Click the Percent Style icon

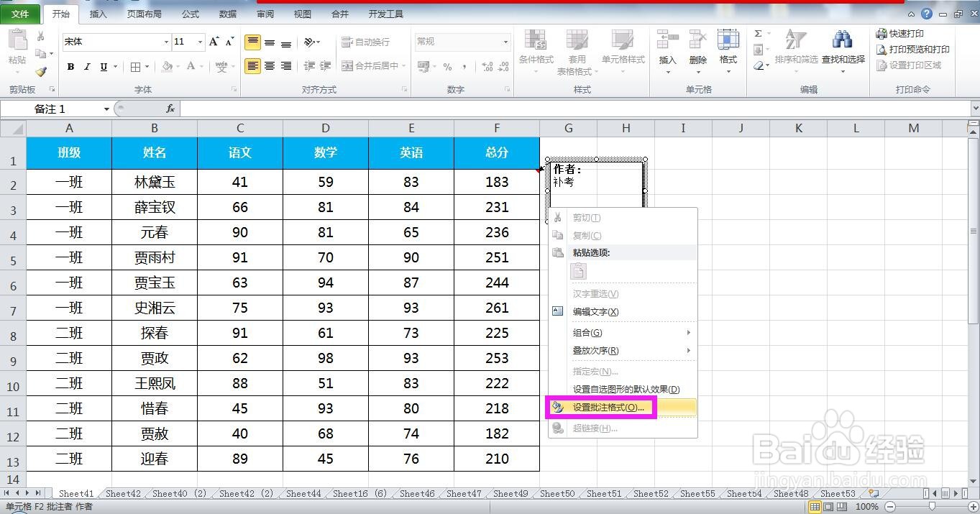tap(447, 67)
